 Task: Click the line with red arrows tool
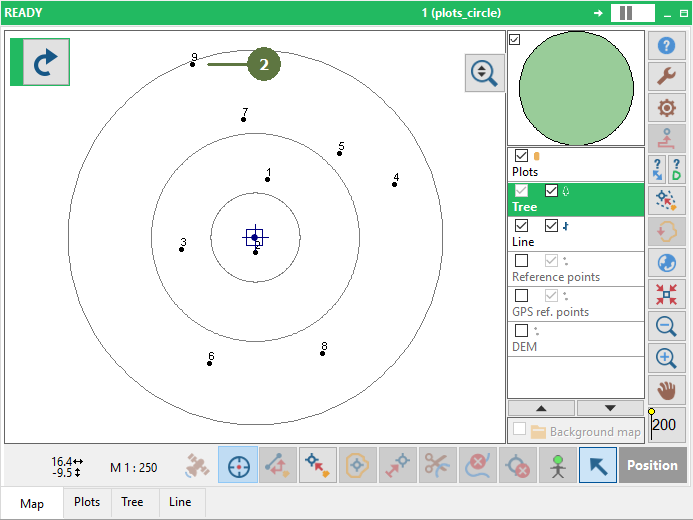point(278,465)
